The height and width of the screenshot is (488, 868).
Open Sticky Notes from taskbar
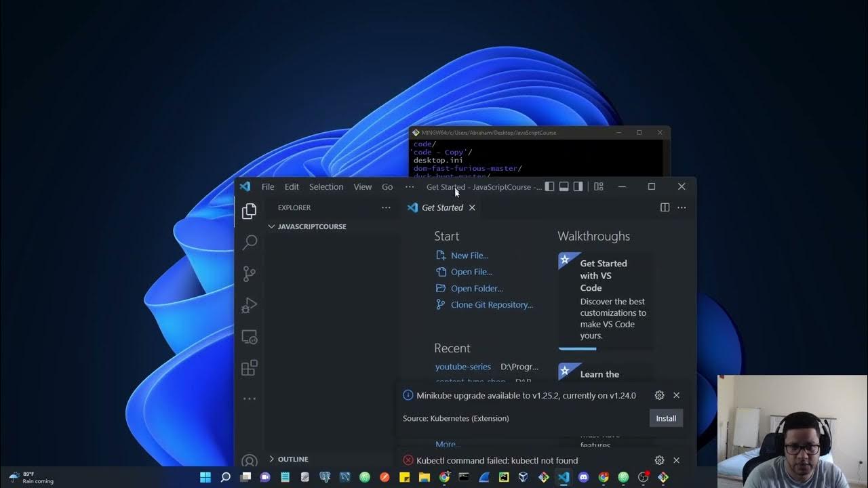405,477
